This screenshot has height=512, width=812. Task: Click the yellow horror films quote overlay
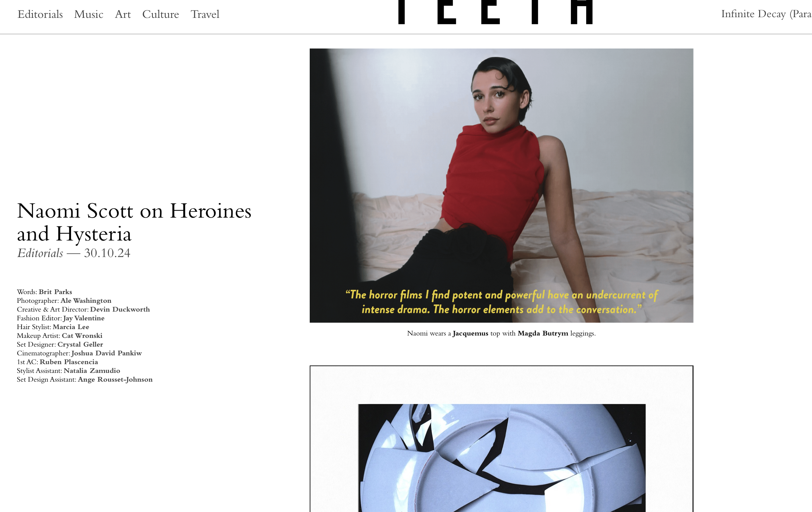501,302
